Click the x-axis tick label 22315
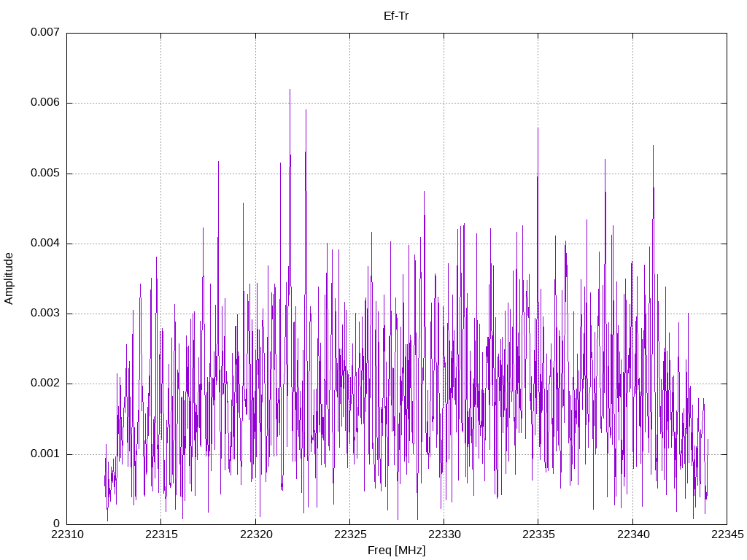Image resolution: width=747 pixels, height=560 pixels. (161, 534)
